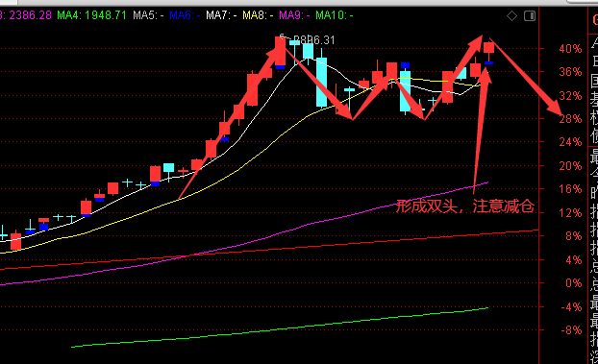Click the white MA7 indicator label

[x=221, y=15]
